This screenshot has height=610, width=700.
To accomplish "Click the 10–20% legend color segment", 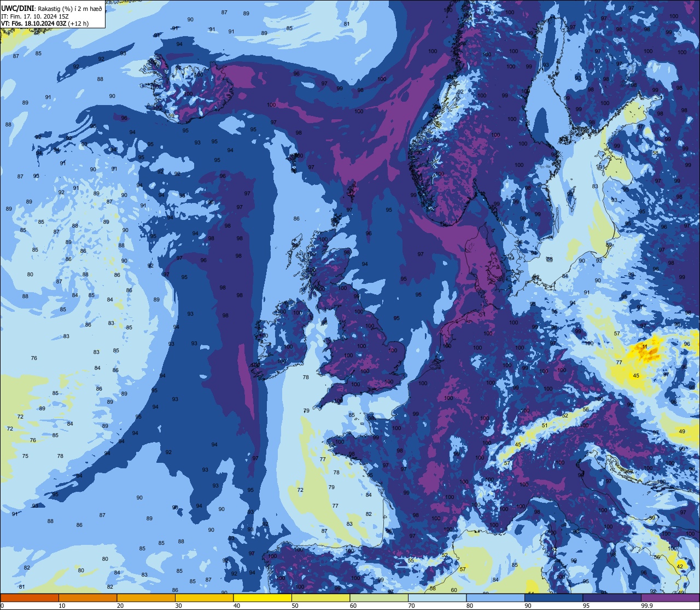I will click(87, 597).
